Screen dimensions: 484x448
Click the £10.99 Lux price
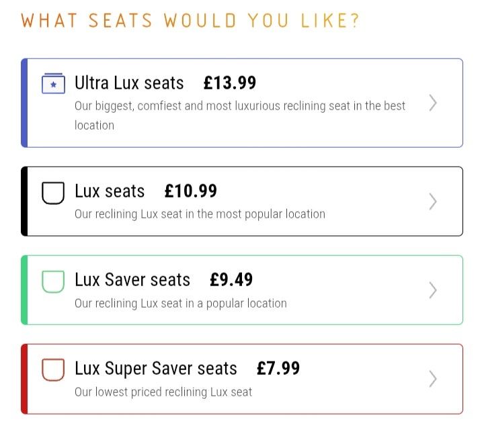[x=191, y=191]
